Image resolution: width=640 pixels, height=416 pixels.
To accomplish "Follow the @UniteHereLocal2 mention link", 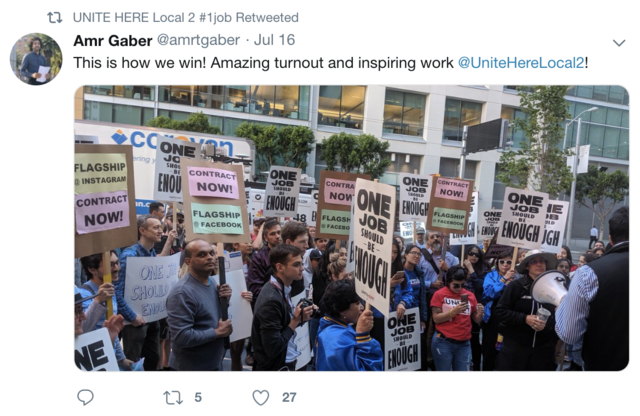I will (521, 63).
